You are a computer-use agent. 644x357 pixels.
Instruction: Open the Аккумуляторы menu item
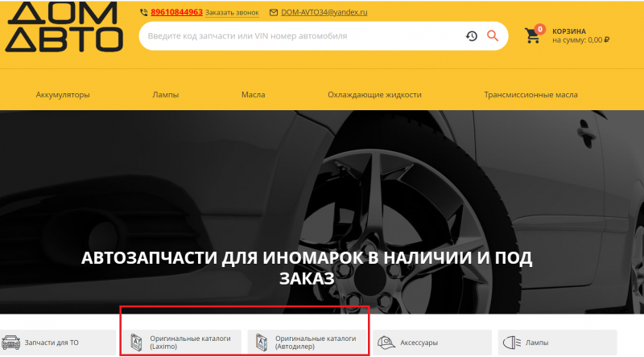[x=63, y=95]
